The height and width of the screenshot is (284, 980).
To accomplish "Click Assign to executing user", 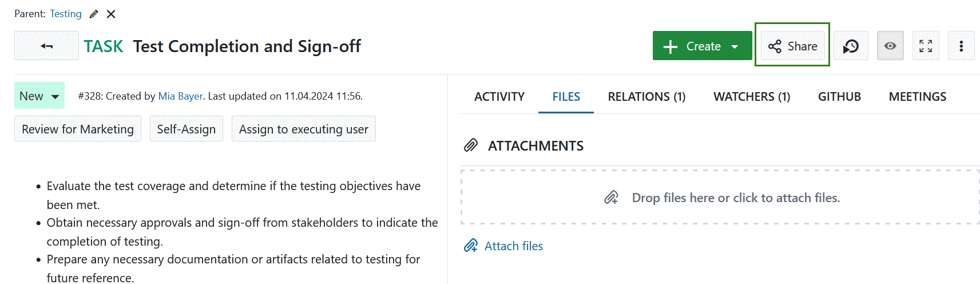I will 303,129.
